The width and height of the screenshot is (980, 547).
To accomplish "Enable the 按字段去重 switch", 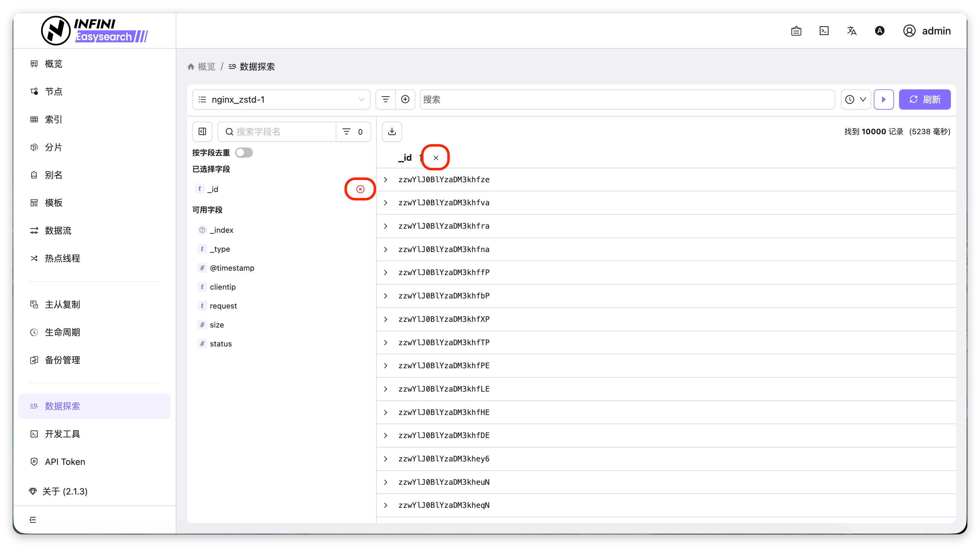I will [244, 153].
